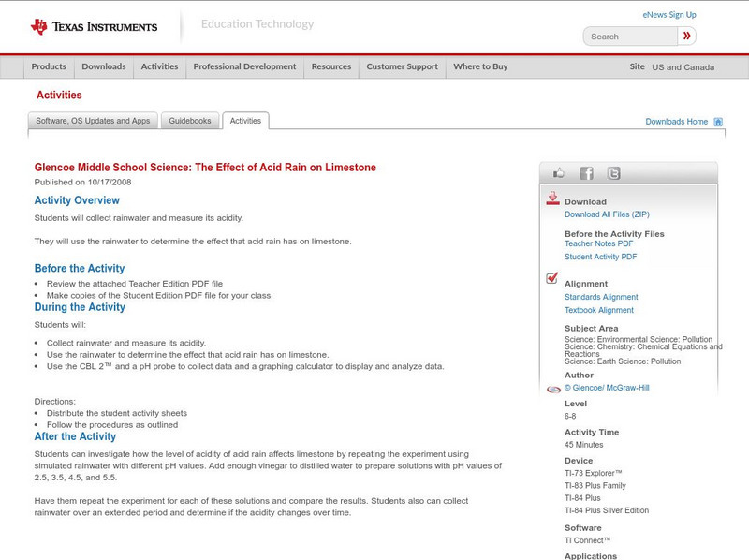
Task: Open the Glencoe/McGraw-Hill author link
Action: tap(607, 388)
